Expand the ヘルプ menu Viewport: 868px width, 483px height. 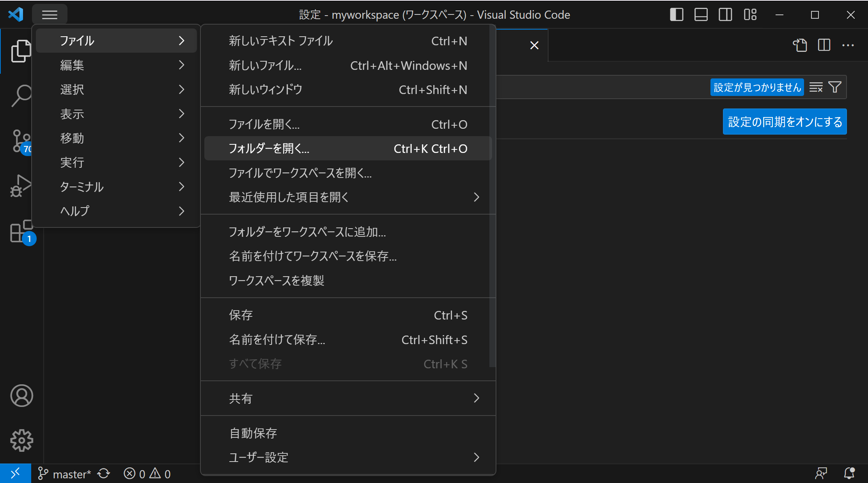point(116,211)
